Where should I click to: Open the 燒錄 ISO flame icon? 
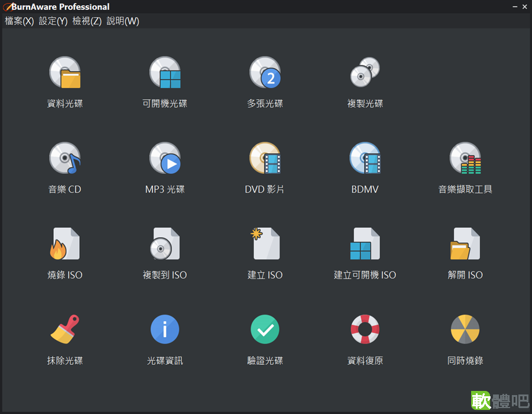click(x=65, y=244)
